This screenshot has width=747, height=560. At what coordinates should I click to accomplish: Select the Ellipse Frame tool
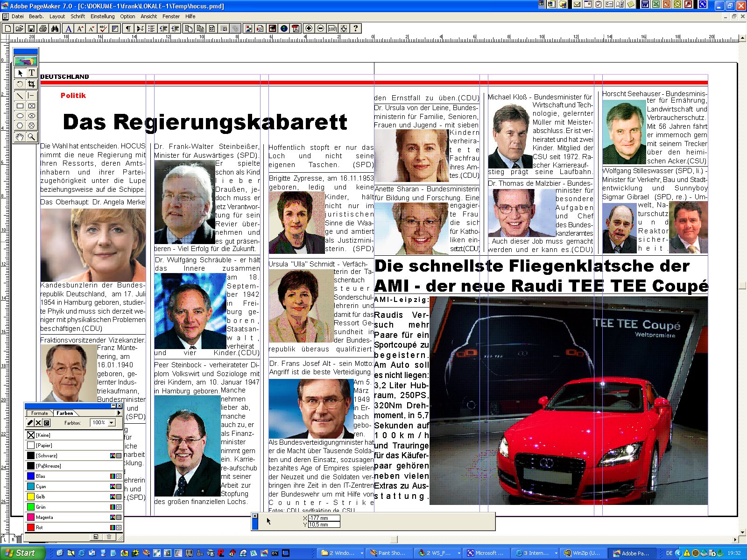pyautogui.click(x=31, y=116)
